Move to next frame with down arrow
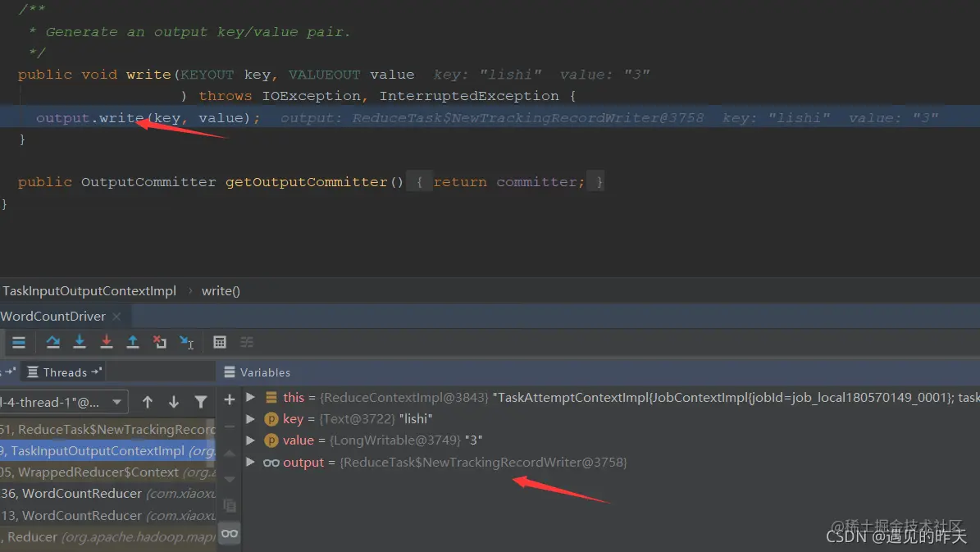 click(174, 402)
